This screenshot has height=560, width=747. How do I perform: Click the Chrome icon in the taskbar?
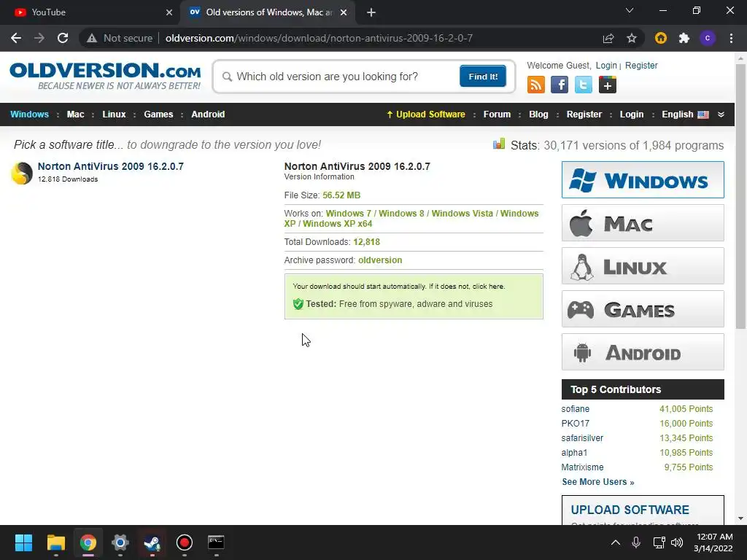coord(88,542)
